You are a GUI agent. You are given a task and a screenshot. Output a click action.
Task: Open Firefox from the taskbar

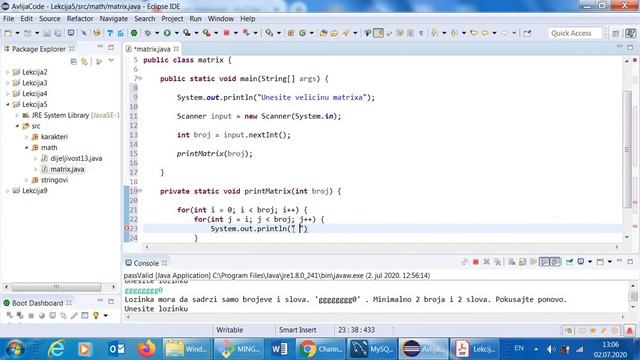pos(147,349)
